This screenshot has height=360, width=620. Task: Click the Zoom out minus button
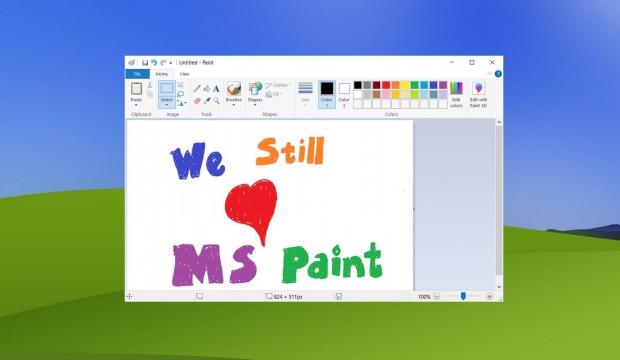coord(437,296)
